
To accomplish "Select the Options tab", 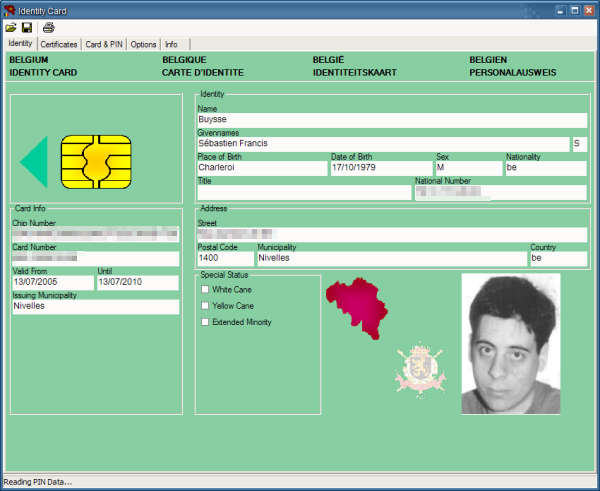I will point(143,45).
